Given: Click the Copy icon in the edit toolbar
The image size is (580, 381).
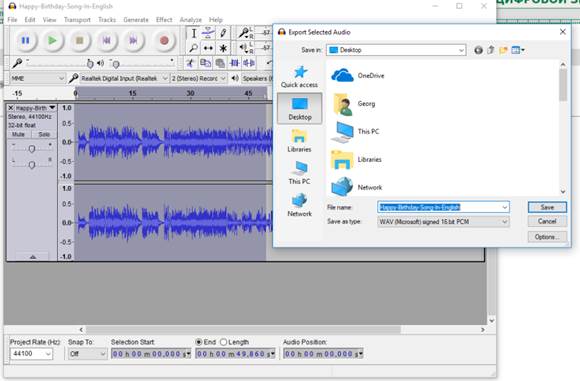Looking at the screenshot, I should pos(205,63).
